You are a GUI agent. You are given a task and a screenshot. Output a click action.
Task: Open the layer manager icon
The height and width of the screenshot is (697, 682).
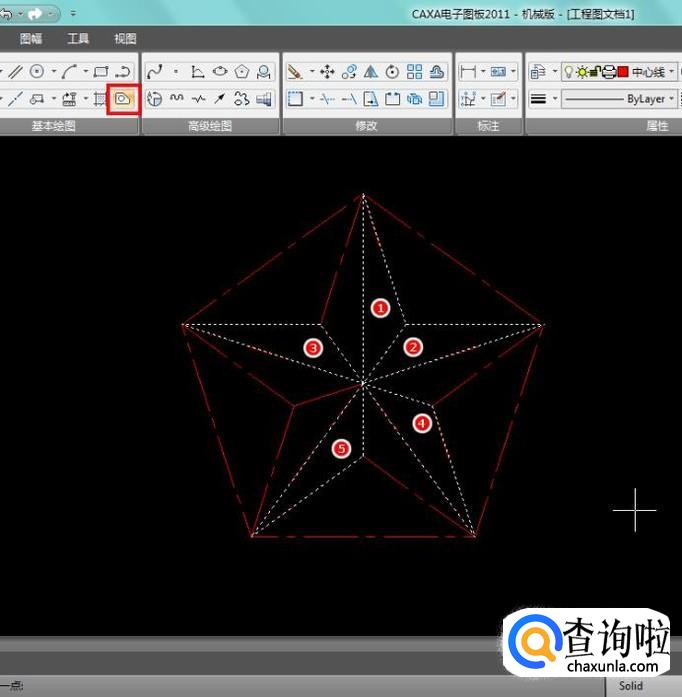pos(538,72)
